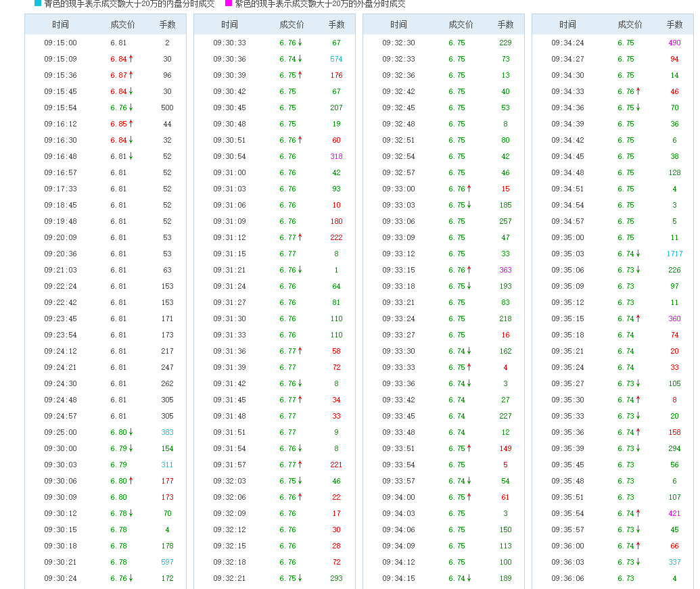
Task: Click volume 294 in the 09:35:39 row
Action: pos(674,448)
